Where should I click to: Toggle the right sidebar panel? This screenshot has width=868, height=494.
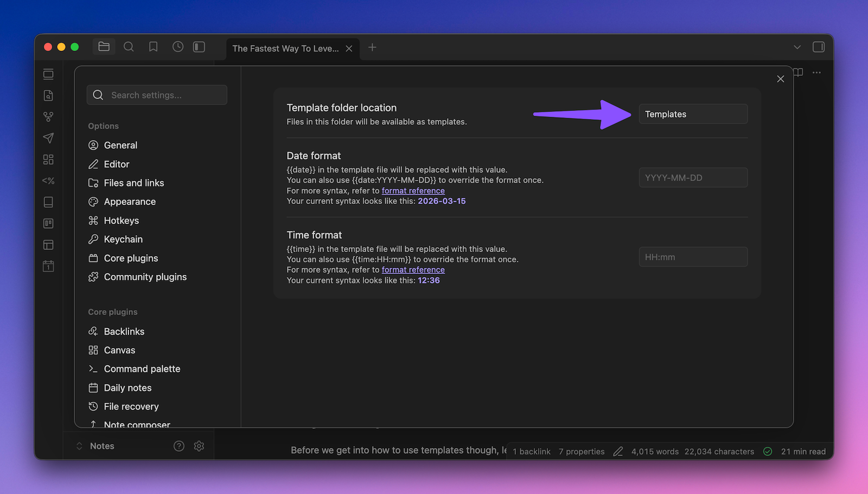819,47
